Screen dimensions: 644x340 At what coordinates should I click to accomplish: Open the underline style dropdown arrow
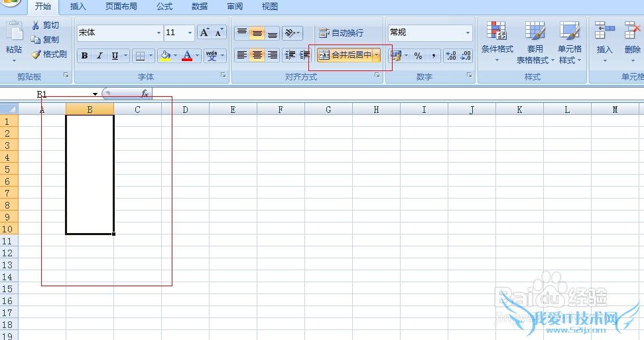pos(125,56)
